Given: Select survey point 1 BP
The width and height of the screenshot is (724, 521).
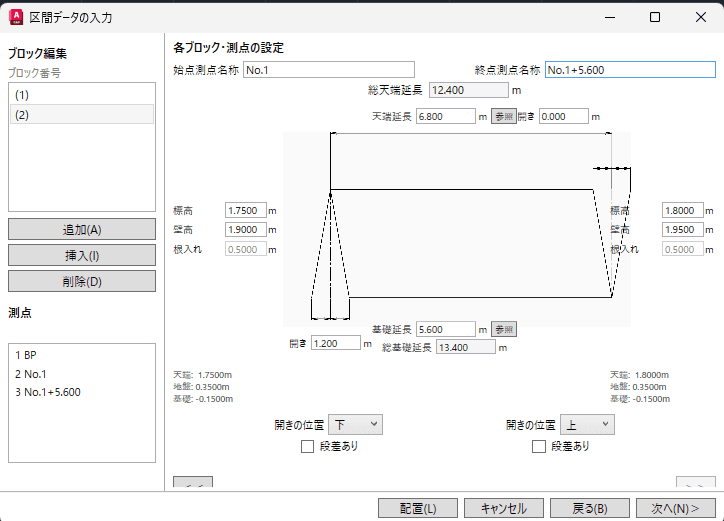Looking at the screenshot, I should tap(82, 355).
